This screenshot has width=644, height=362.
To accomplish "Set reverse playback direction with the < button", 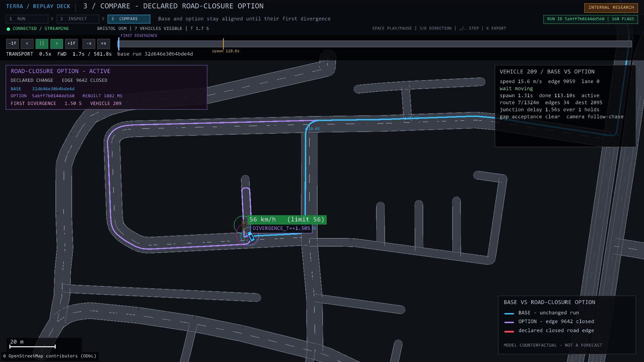I will pyautogui.click(x=27, y=44).
